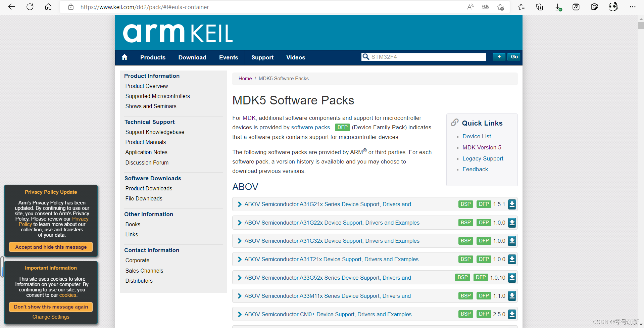Open the MDK Version 5 quick link
The image size is (644, 328).
tap(482, 147)
